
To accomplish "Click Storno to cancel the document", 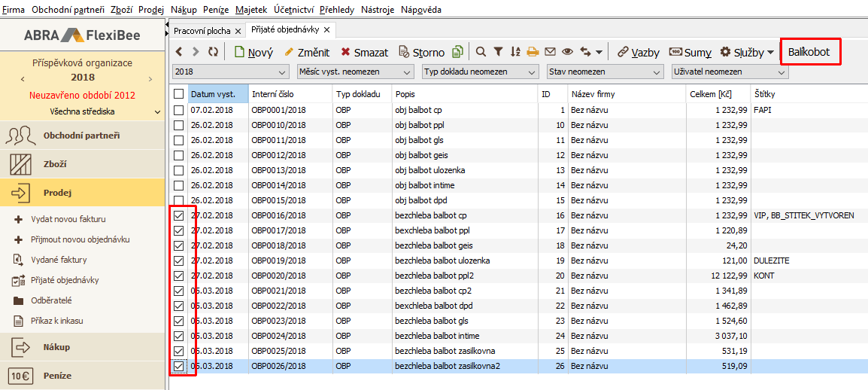I will [421, 53].
